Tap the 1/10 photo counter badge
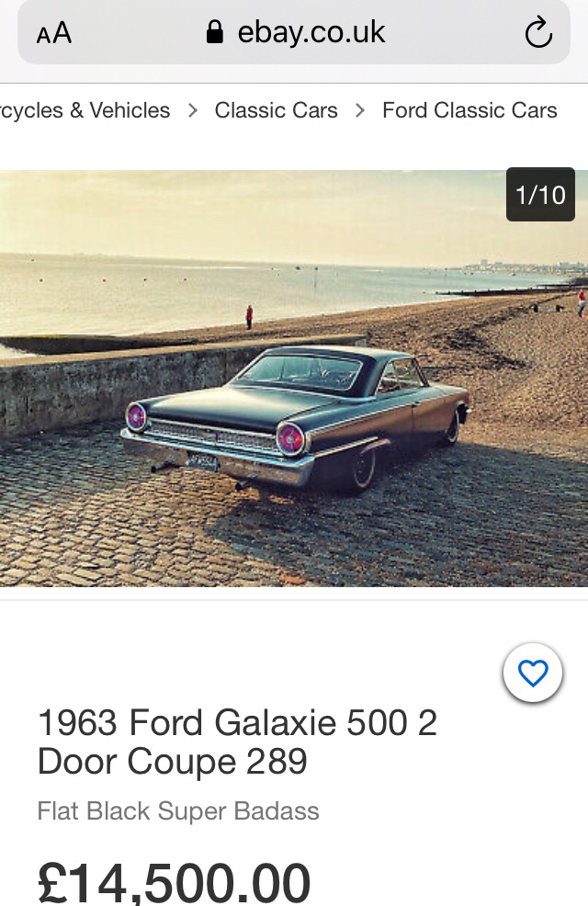 [540, 195]
